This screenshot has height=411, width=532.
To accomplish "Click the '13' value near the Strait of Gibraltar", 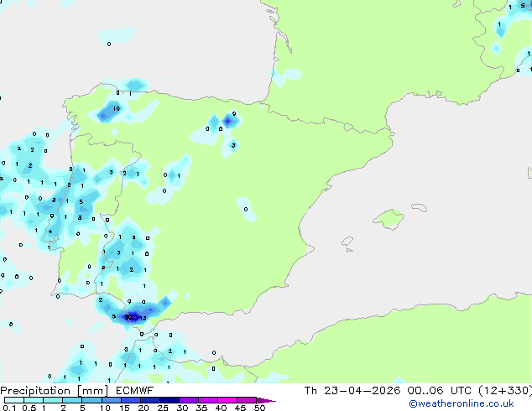I will pos(143,318).
